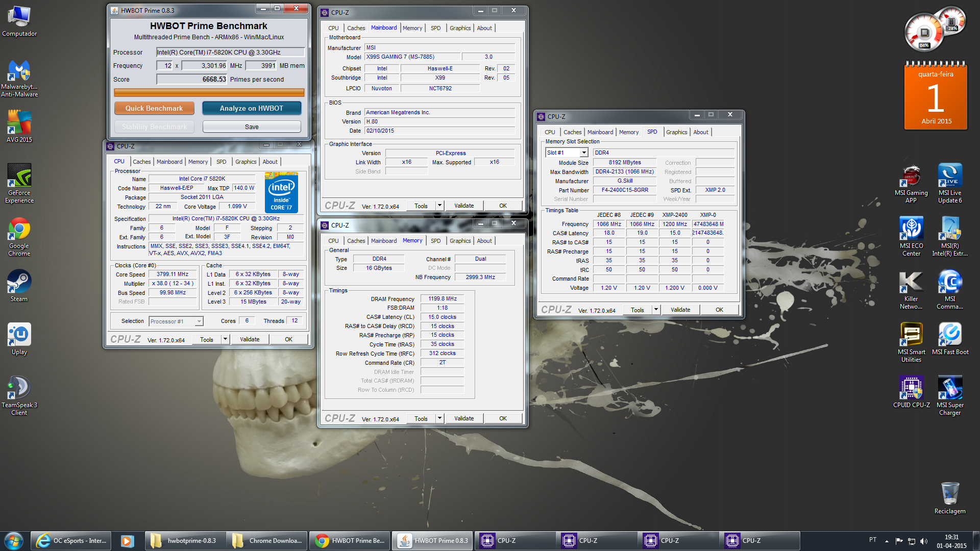This screenshot has height=551, width=980.
Task: Click the Part Number F4-2400C15-8GRR
Action: point(625,190)
